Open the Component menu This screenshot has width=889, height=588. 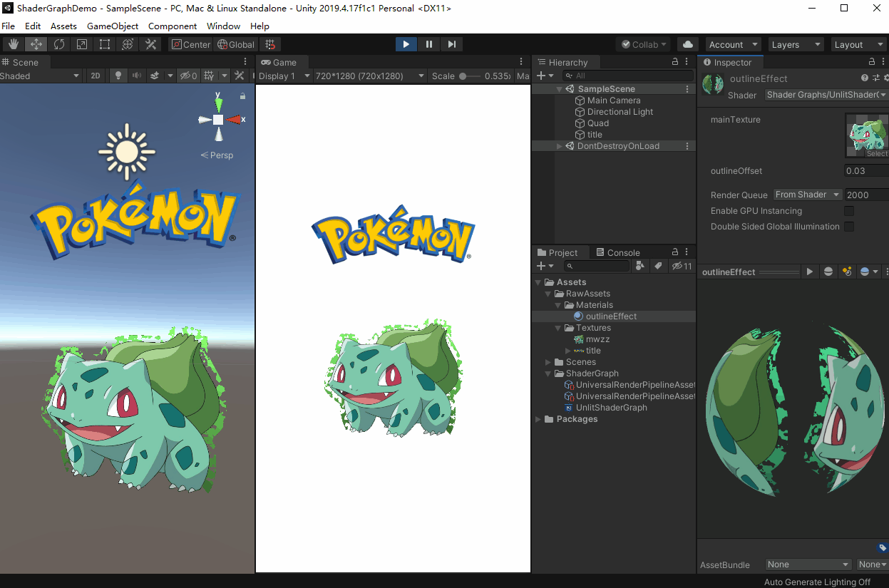(x=173, y=26)
